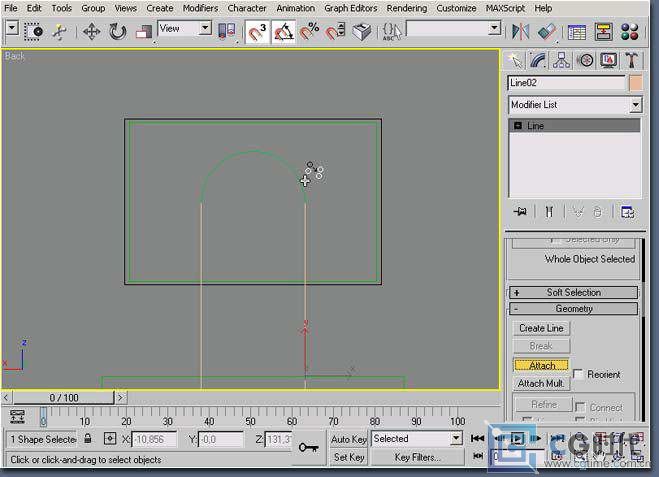Activate the Select and Rotate tool
Viewport: 659px width, 477px height.
pyautogui.click(x=118, y=32)
